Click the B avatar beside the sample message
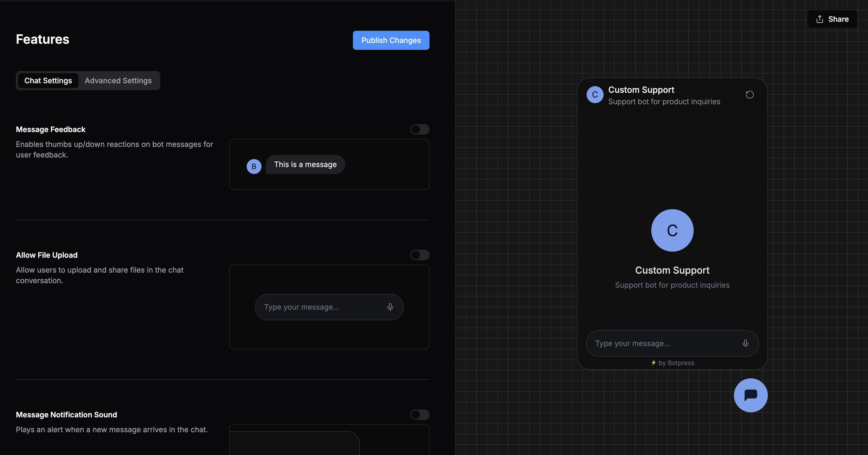Viewport: 868px width, 455px height. tap(254, 167)
